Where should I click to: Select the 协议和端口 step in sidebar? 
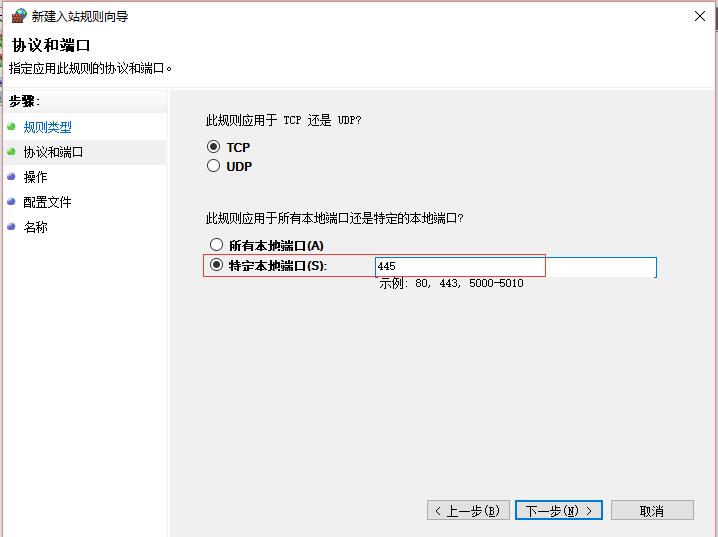(53, 152)
